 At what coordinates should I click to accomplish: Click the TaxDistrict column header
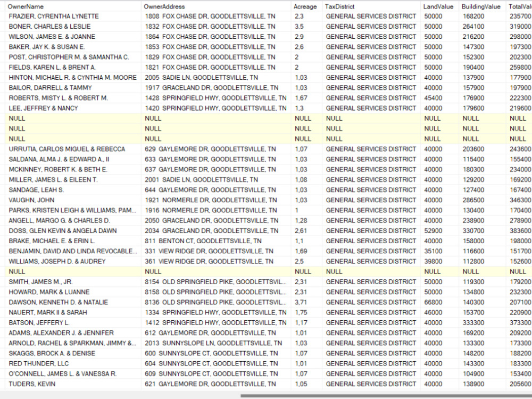click(x=371, y=6)
